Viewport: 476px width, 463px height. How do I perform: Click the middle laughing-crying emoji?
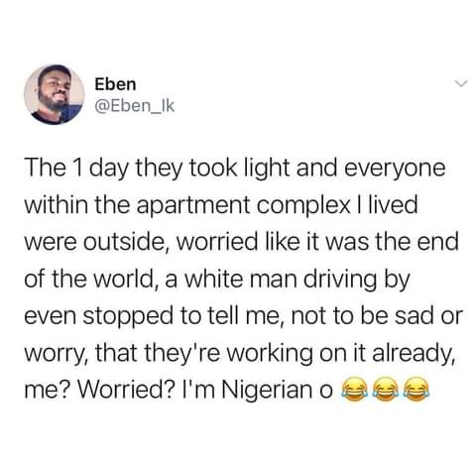coord(386,390)
